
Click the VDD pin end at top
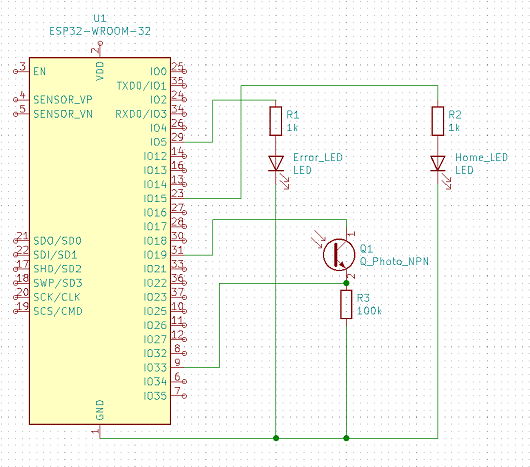click(x=100, y=43)
